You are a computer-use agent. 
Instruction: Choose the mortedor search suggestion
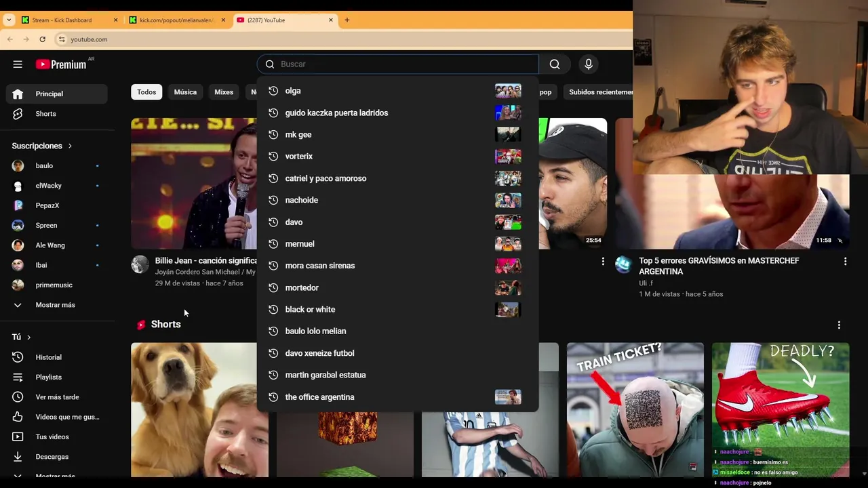(397, 287)
